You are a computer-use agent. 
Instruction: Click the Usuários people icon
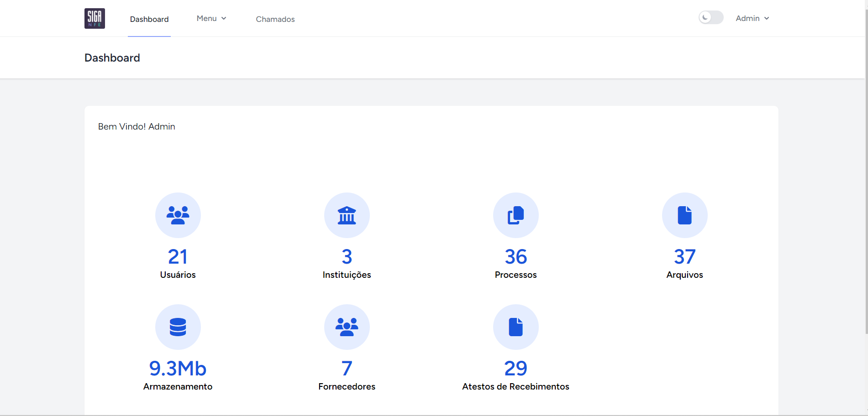pyautogui.click(x=178, y=215)
